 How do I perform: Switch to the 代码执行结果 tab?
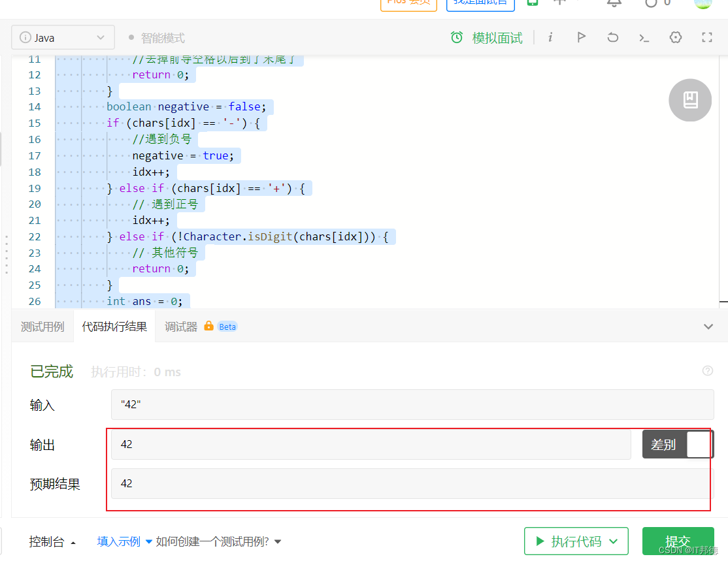114,327
